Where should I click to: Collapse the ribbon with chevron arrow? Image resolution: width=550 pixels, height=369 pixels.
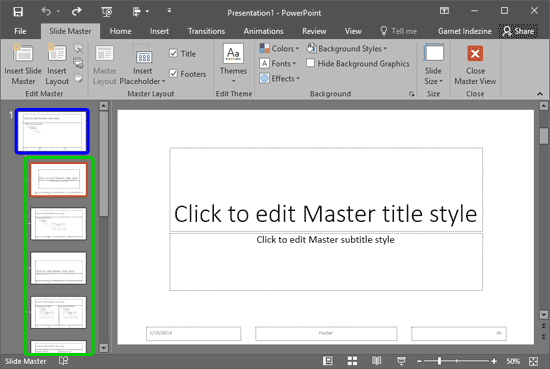pos(539,94)
